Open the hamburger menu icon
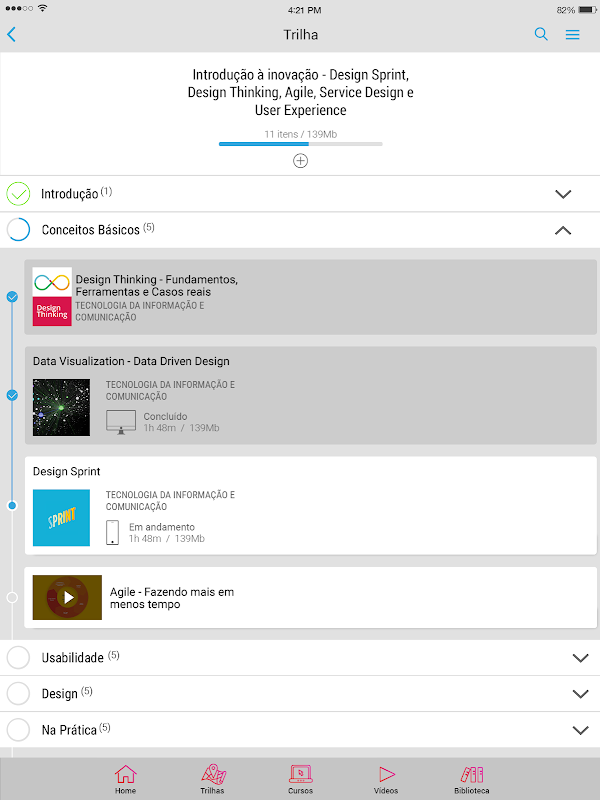 click(x=573, y=34)
